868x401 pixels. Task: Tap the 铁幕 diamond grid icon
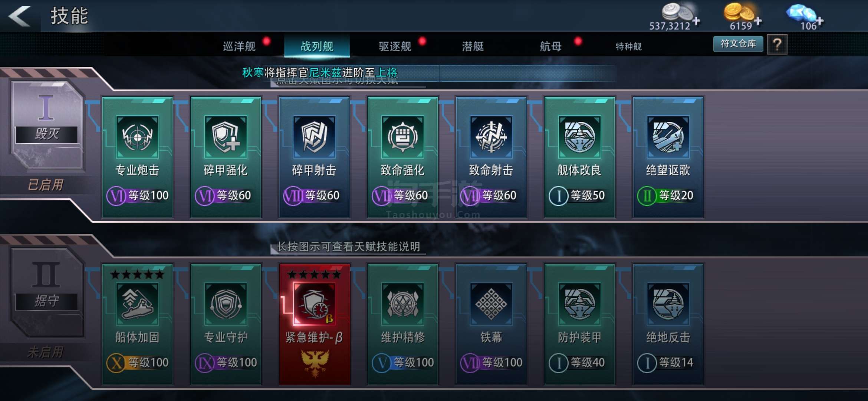tap(491, 304)
